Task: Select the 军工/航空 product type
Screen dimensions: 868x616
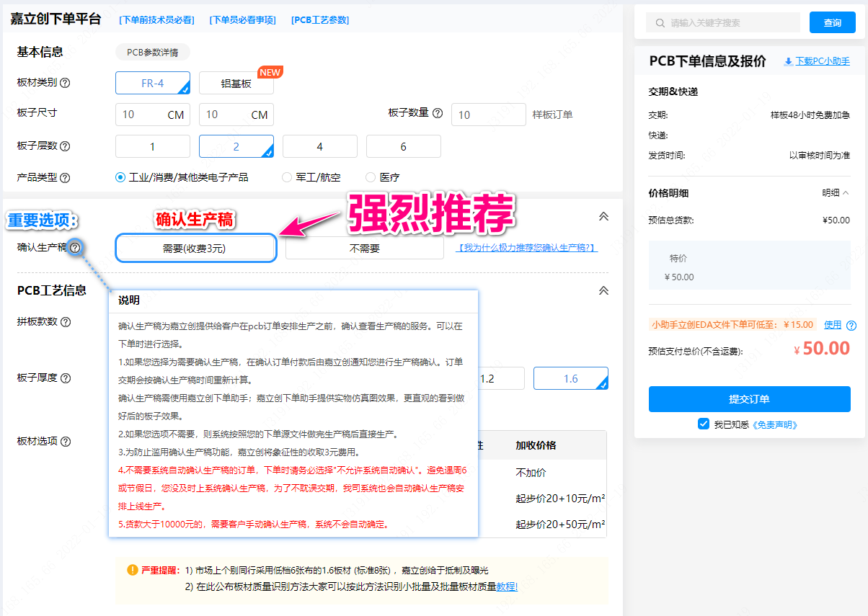Action: pos(287,177)
